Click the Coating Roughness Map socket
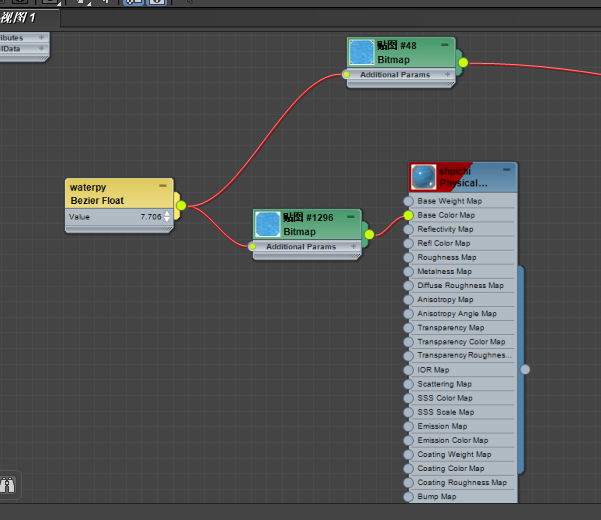The width and height of the screenshot is (601, 520). [409, 482]
